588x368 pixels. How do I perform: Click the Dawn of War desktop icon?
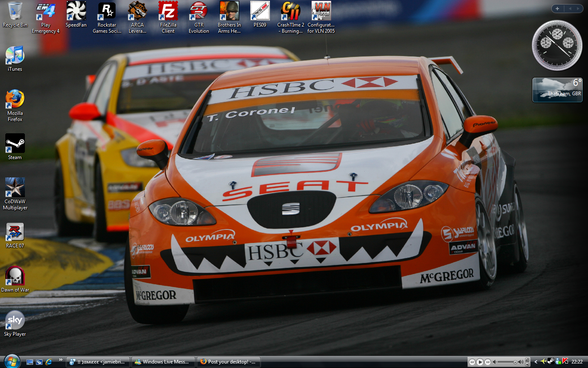point(15,280)
